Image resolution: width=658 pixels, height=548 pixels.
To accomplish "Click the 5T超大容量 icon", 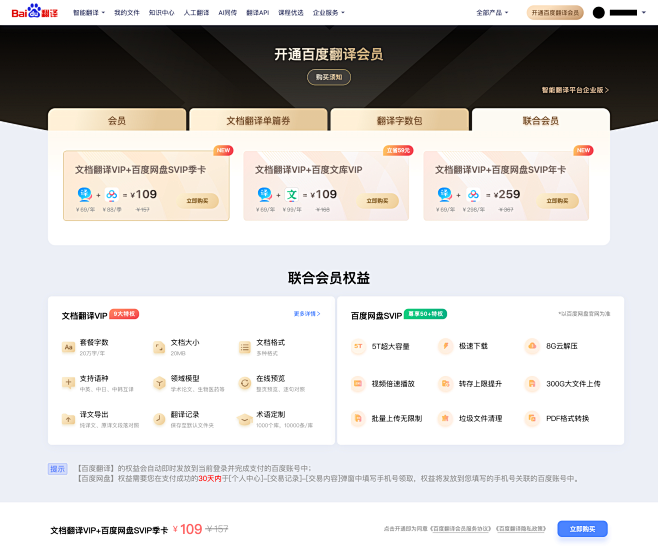I will [358, 346].
